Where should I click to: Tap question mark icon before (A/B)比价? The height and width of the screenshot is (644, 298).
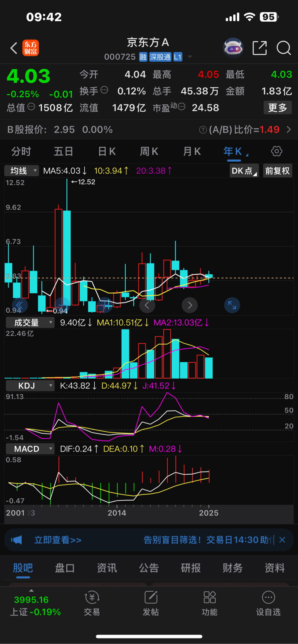coord(203,130)
